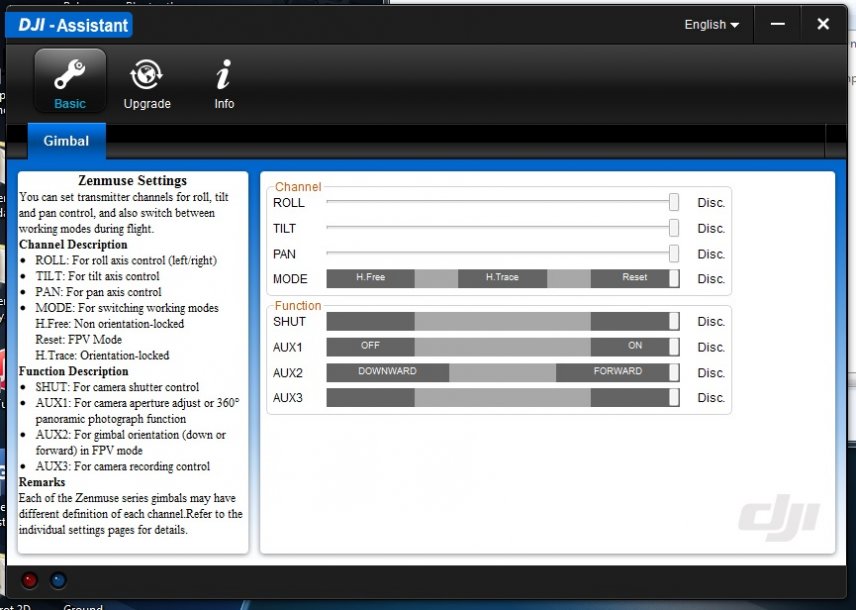Click 'AUX3: For camera recording control' text
Screen dimensions: 856x610
(123, 466)
